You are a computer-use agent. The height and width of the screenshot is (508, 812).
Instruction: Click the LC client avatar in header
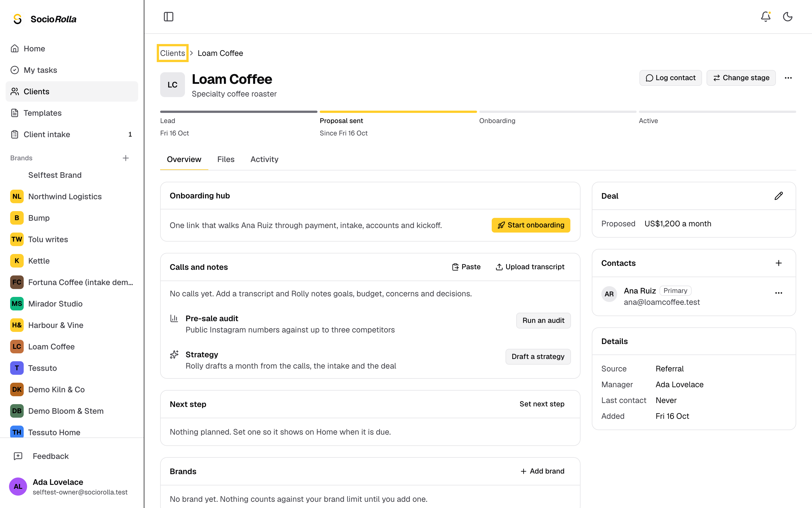point(173,85)
